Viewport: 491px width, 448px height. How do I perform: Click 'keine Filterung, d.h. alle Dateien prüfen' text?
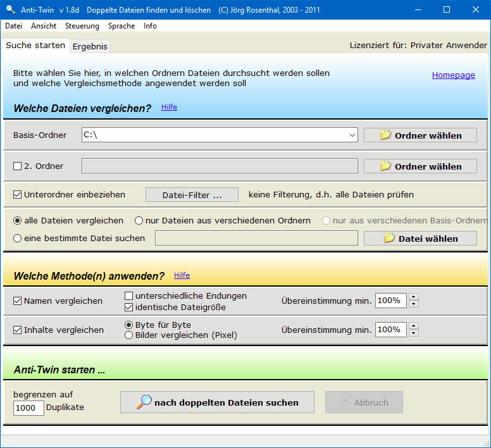pos(331,195)
